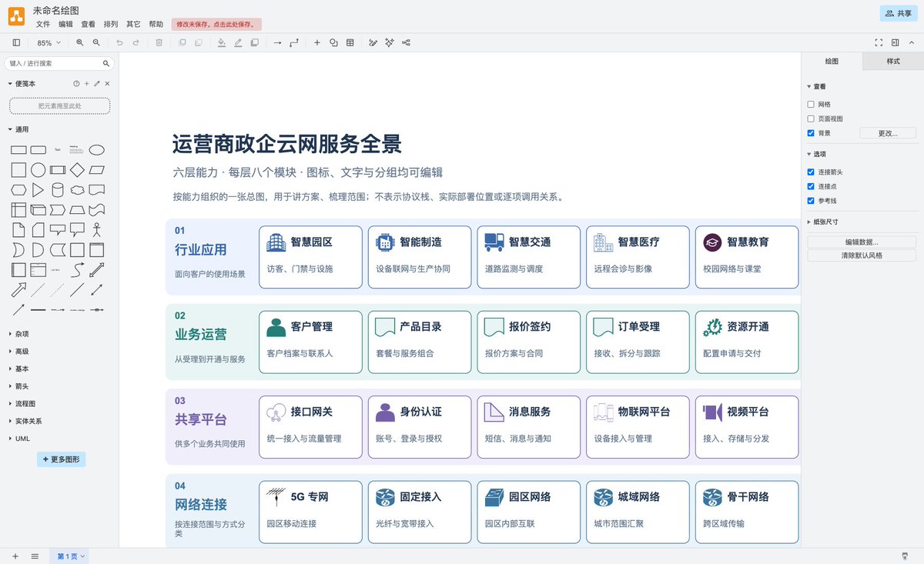Click the line color pencil icon
This screenshot has width=924, height=564.
[238, 43]
